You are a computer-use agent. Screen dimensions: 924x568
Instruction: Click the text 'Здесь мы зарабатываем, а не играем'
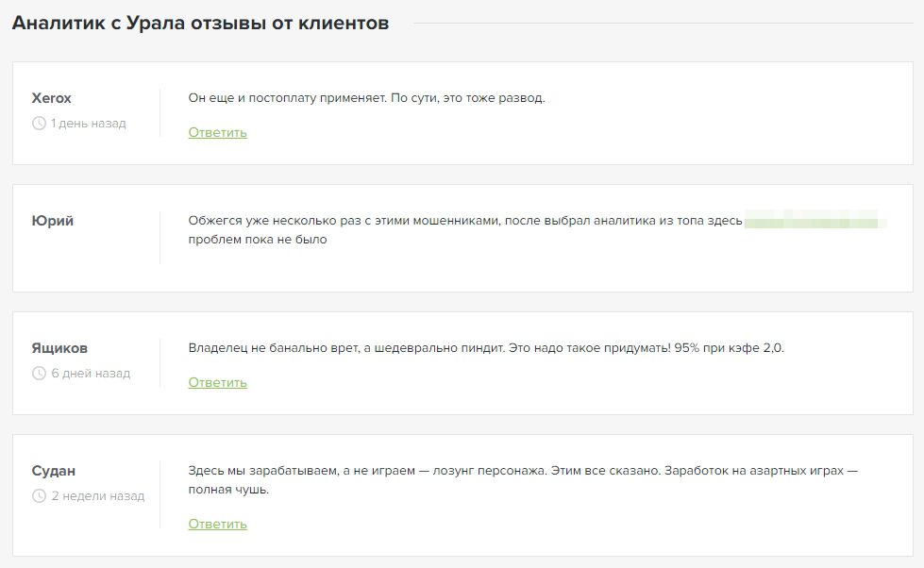(302, 470)
